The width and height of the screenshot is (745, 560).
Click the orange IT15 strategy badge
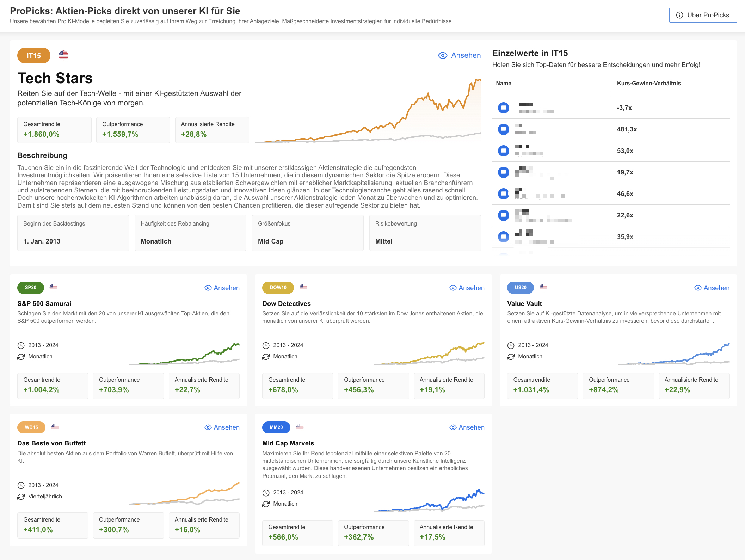[x=34, y=56]
